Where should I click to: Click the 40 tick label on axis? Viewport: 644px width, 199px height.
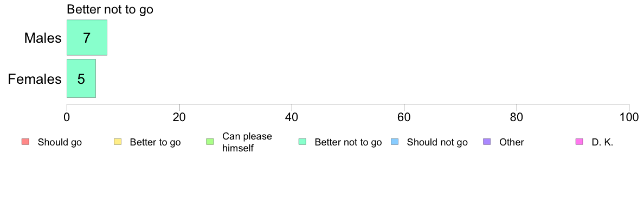click(x=292, y=117)
